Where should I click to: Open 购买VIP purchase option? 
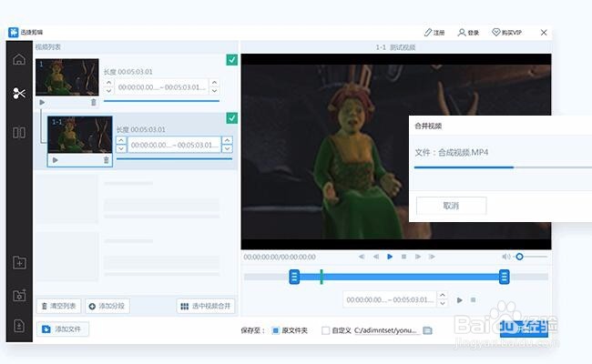(x=506, y=33)
